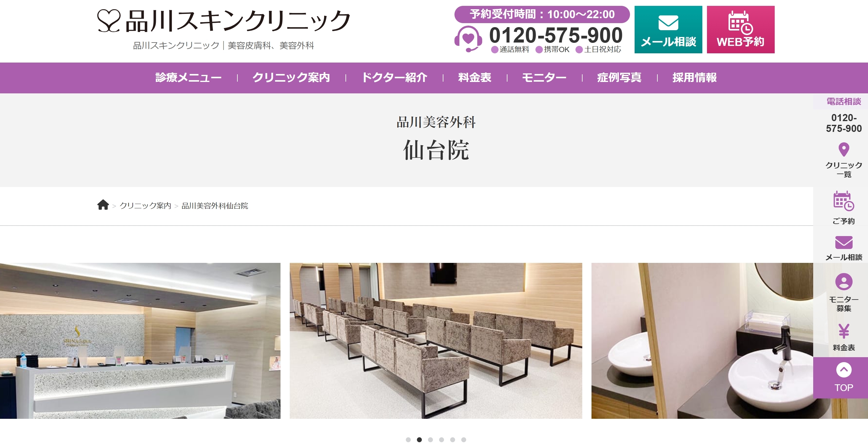Open the ドクター紹介 menu item
The width and height of the screenshot is (868, 445).
point(394,78)
